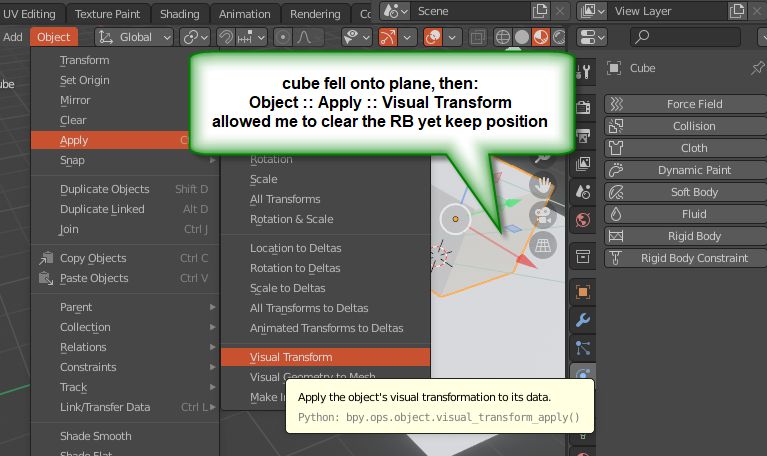Expand the Parent submenu
This screenshot has height=456, width=767.
pyautogui.click(x=125, y=307)
